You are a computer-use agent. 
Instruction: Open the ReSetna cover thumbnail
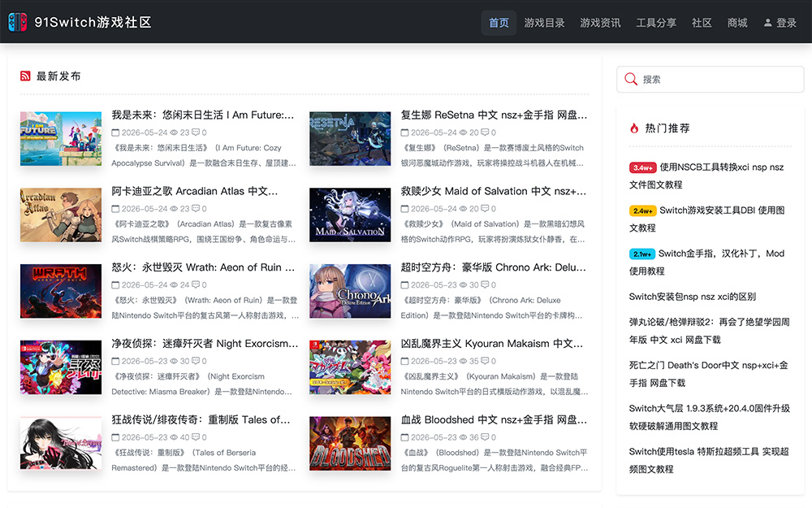point(350,139)
